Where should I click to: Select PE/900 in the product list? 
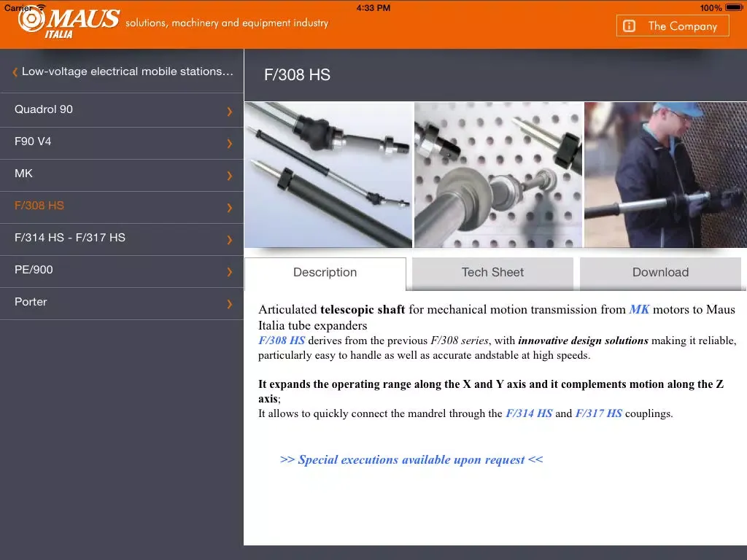[122, 271]
